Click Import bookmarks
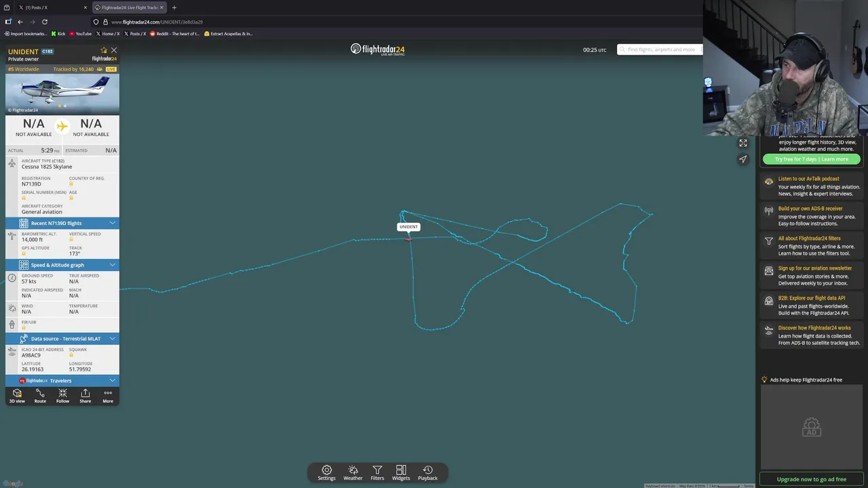 click(25, 34)
